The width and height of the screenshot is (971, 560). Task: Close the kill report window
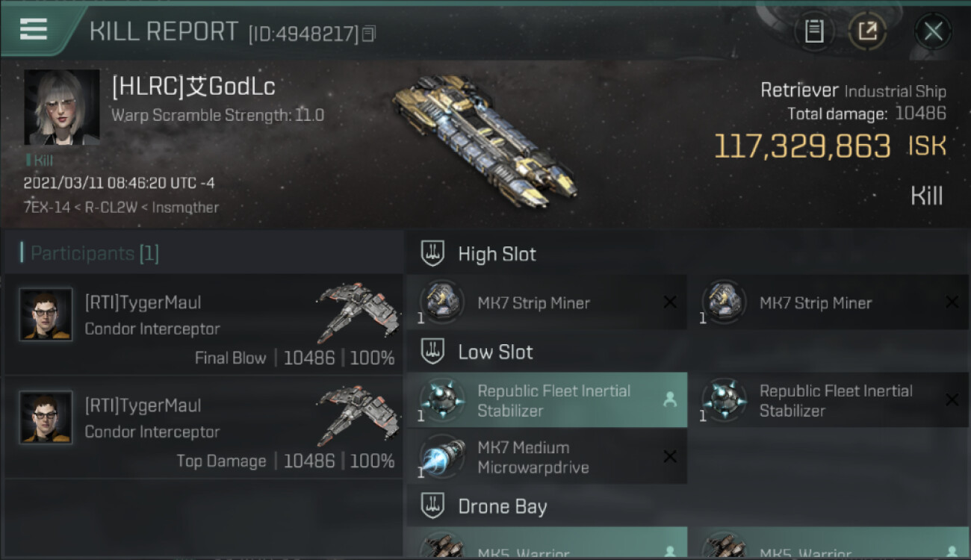click(933, 31)
